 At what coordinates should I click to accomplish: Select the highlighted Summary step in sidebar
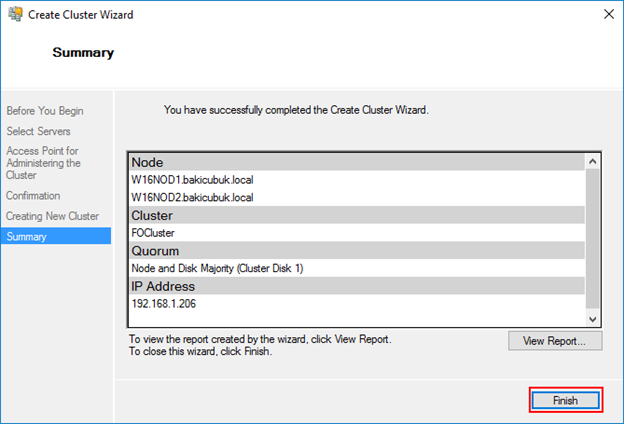point(56,236)
